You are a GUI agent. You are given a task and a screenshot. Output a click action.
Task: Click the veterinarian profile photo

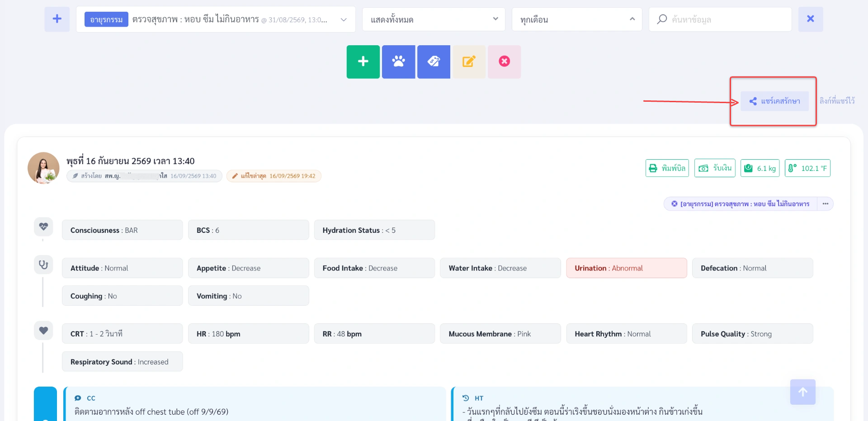tap(43, 168)
